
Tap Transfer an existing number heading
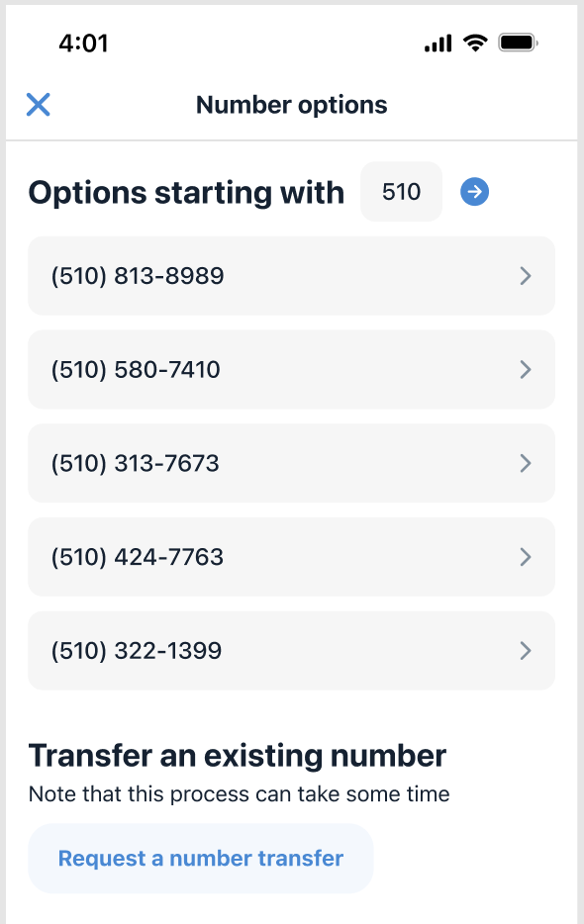[238, 756]
